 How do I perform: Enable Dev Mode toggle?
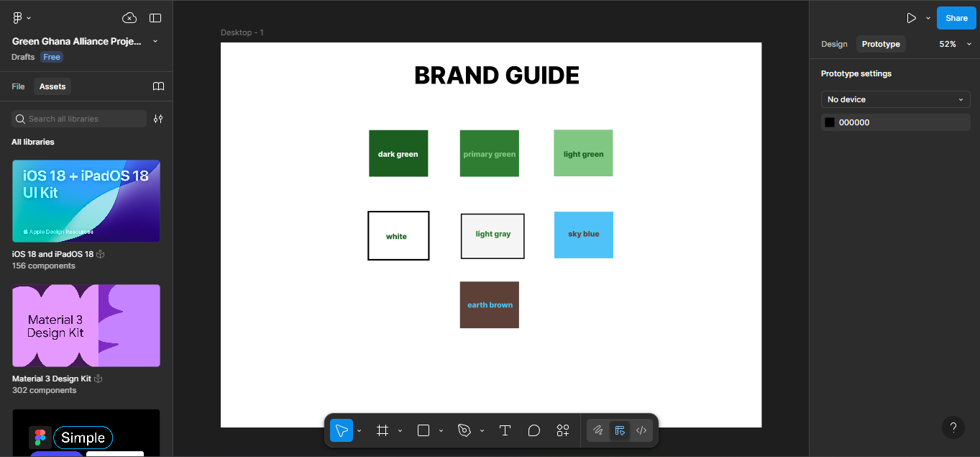(641, 430)
